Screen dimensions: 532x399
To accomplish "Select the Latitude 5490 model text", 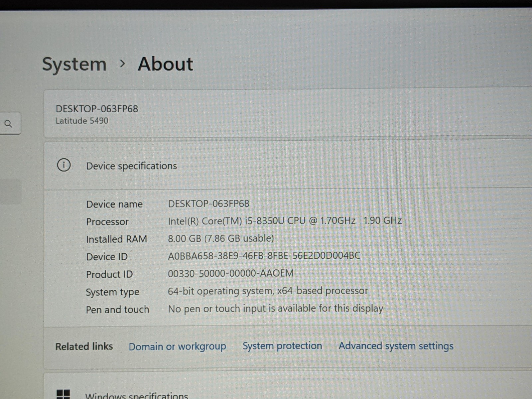I will pyautogui.click(x=82, y=121).
